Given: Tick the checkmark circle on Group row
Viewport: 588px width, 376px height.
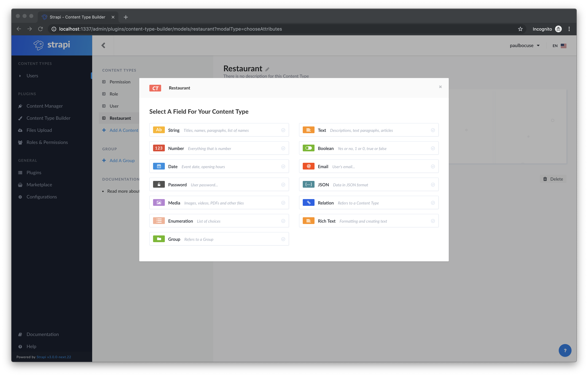Looking at the screenshot, I should pyautogui.click(x=283, y=239).
